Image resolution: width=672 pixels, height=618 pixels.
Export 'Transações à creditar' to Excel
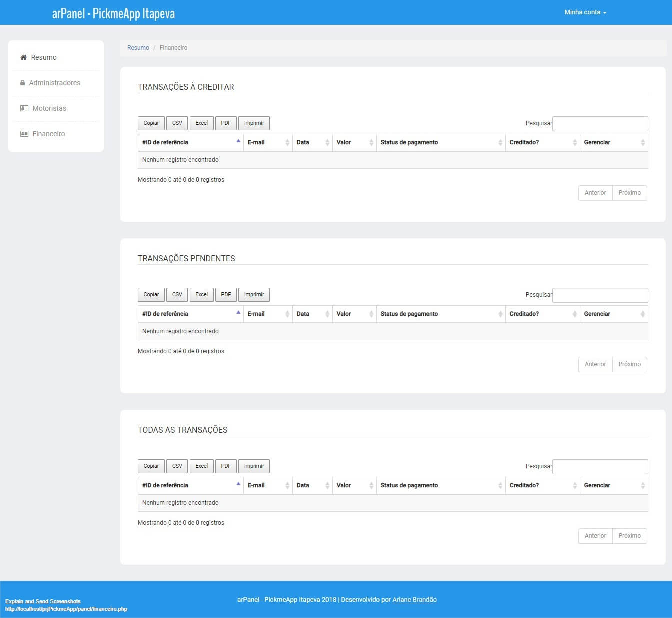click(x=202, y=123)
